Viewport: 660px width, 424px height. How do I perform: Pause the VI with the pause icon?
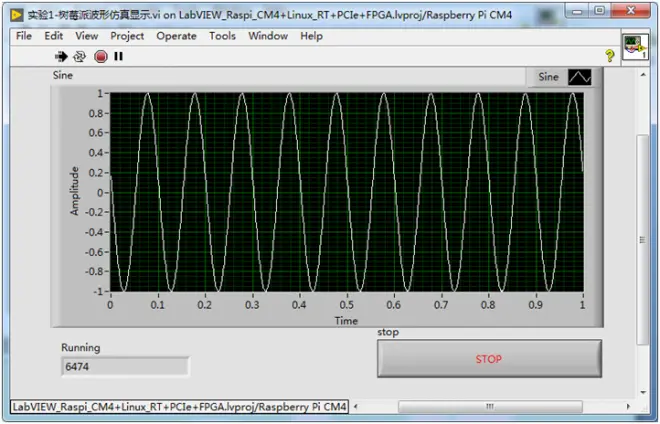pos(118,56)
